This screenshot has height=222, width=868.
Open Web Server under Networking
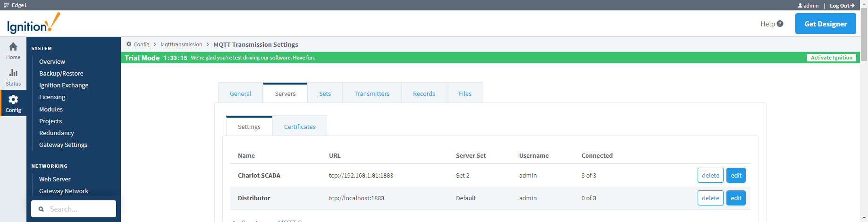click(x=55, y=179)
